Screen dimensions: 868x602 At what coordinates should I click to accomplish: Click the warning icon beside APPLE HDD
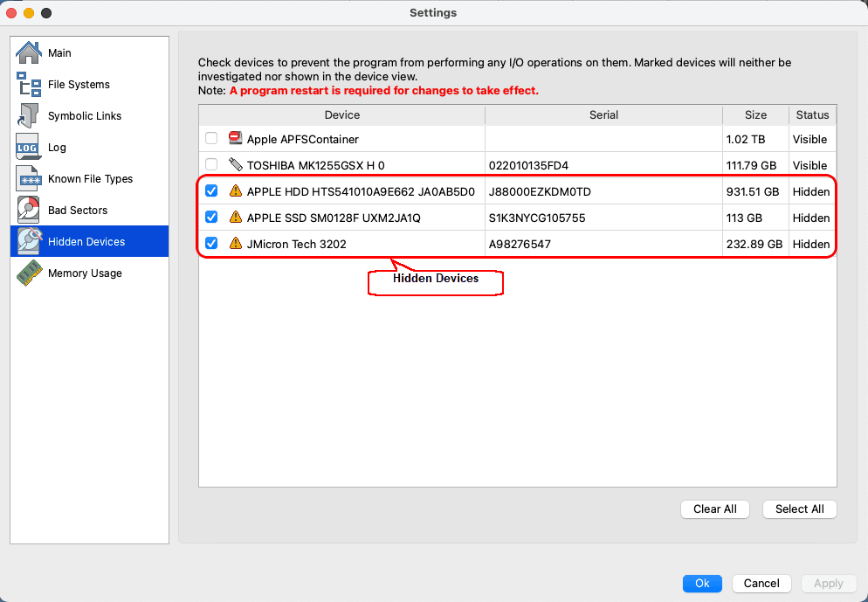pos(235,191)
